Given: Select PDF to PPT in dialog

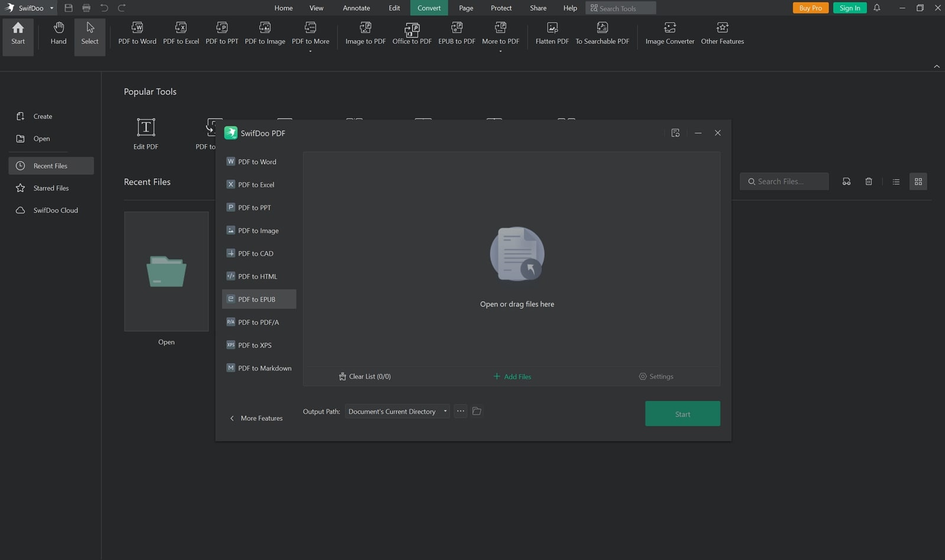Looking at the screenshot, I should (259, 208).
